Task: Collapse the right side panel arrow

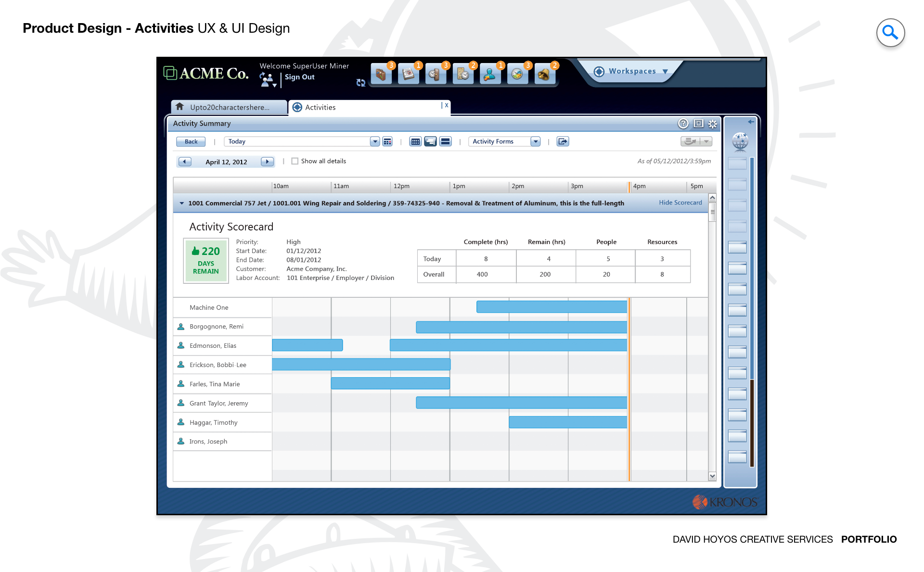Action: [x=751, y=122]
